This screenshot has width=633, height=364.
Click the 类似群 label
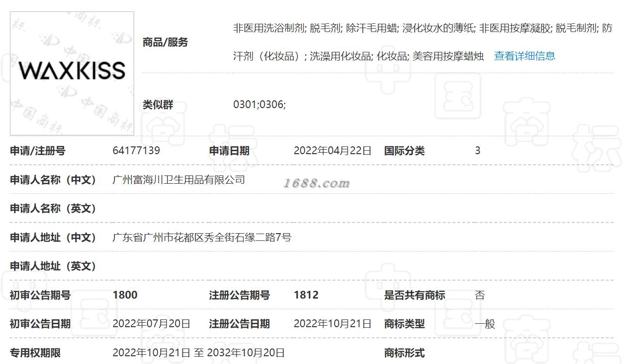(x=158, y=104)
